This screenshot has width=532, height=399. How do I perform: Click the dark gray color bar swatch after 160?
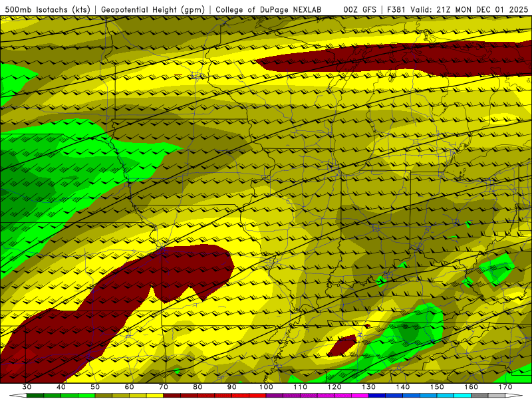(479, 396)
